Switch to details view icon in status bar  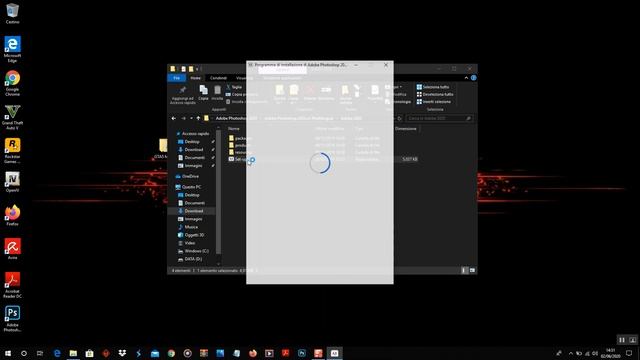pyautogui.click(x=464, y=270)
